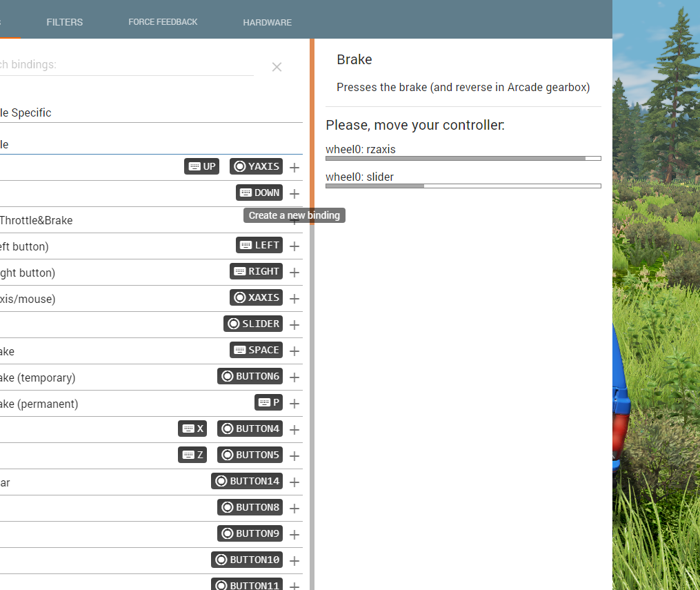
Task: Click the 'ght button)' row label
Action: click(28, 273)
